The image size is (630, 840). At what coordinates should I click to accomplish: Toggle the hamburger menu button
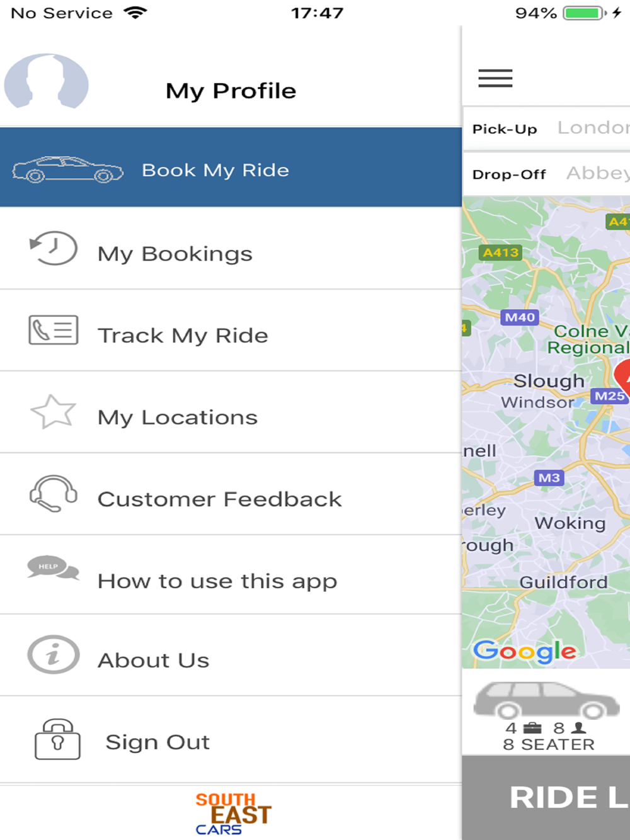495,78
